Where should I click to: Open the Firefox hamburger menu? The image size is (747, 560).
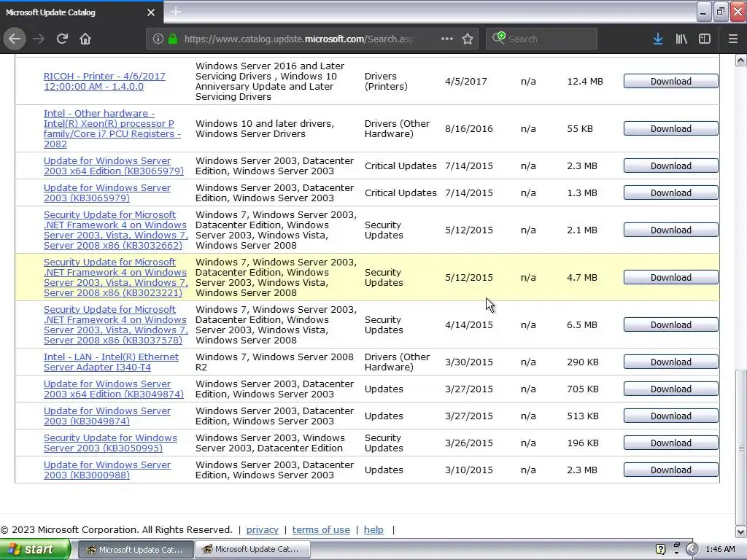[732, 39]
